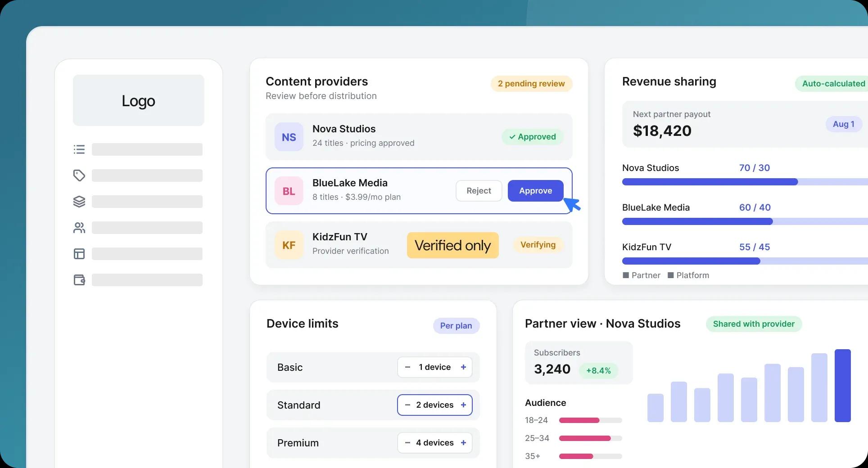Click the +8.4% growth badge
This screenshot has width=868, height=468.
pyautogui.click(x=598, y=371)
